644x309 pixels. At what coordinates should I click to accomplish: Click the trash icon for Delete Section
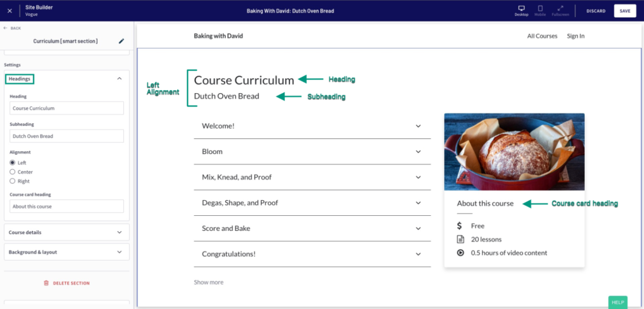coord(46,283)
